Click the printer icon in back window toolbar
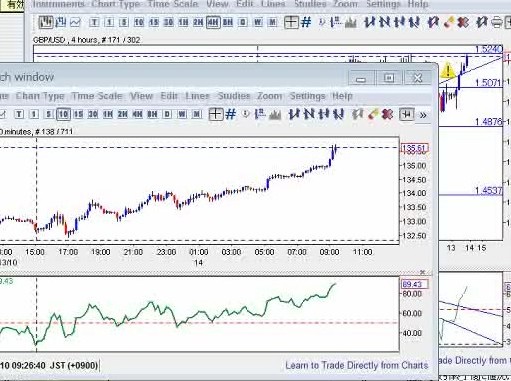Viewport: 511px width, 381px height. pyautogui.click(x=496, y=22)
